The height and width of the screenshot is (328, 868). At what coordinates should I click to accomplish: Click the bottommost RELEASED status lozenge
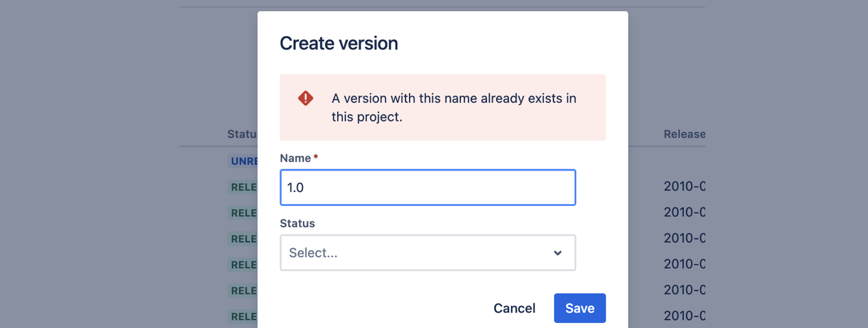coord(243,316)
